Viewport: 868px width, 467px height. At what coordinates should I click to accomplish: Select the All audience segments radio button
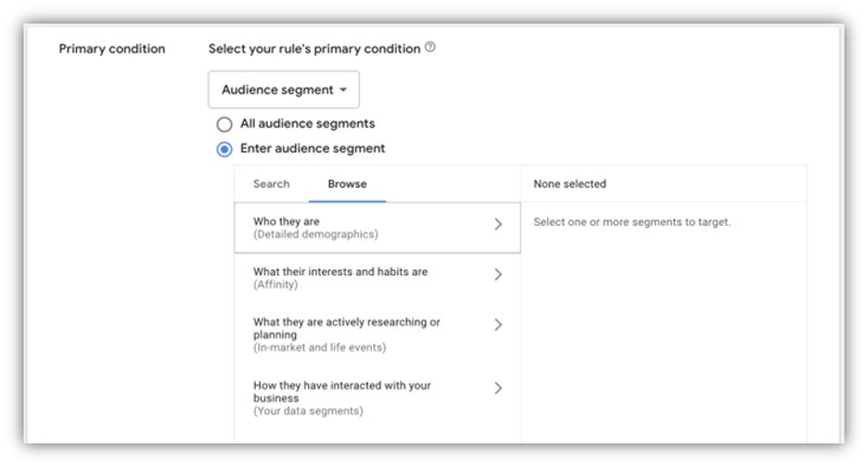(x=224, y=124)
